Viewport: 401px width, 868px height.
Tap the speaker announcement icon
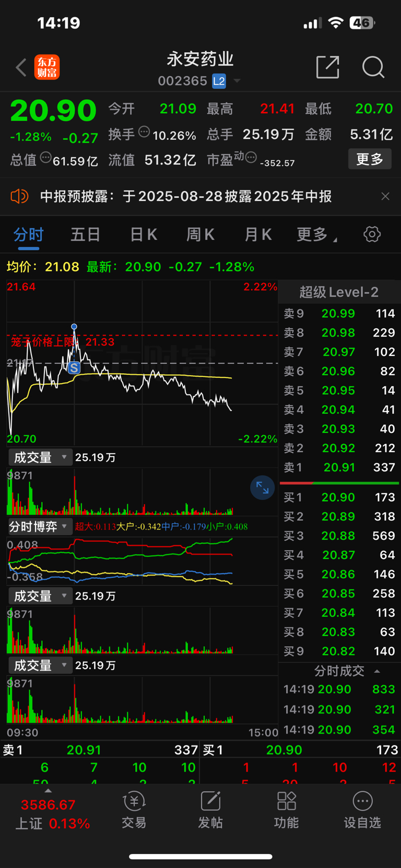tap(19, 196)
